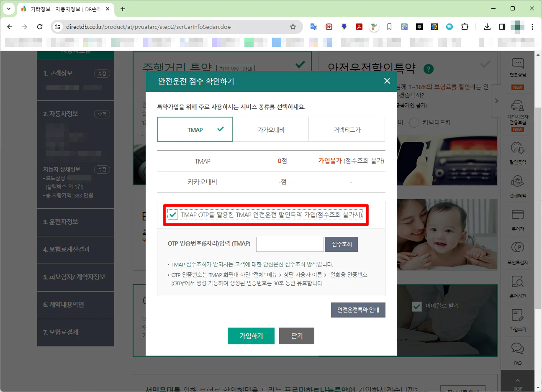Close the 기타정보 browser tab

[107, 9]
